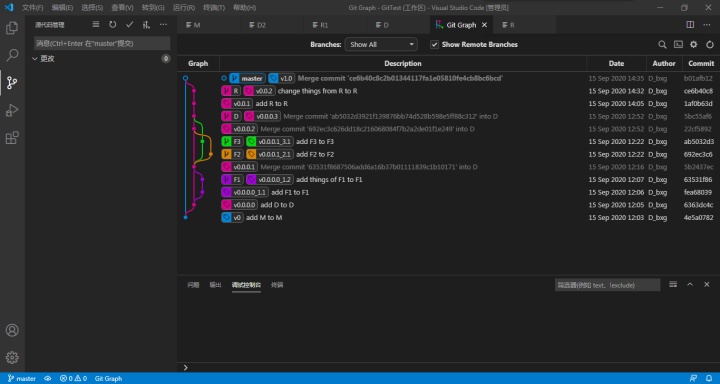Open the Branches Show All dropdown
The width and height of the screenshot is (720, 384).
click(x=381, y=45)
